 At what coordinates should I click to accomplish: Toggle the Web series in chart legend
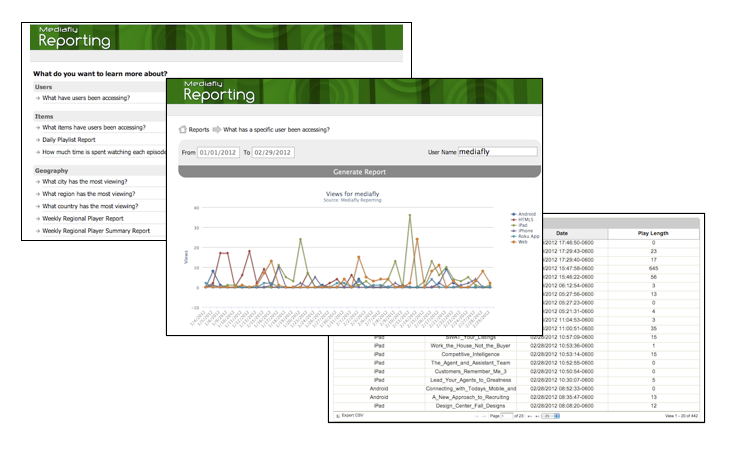click(520, 242)
